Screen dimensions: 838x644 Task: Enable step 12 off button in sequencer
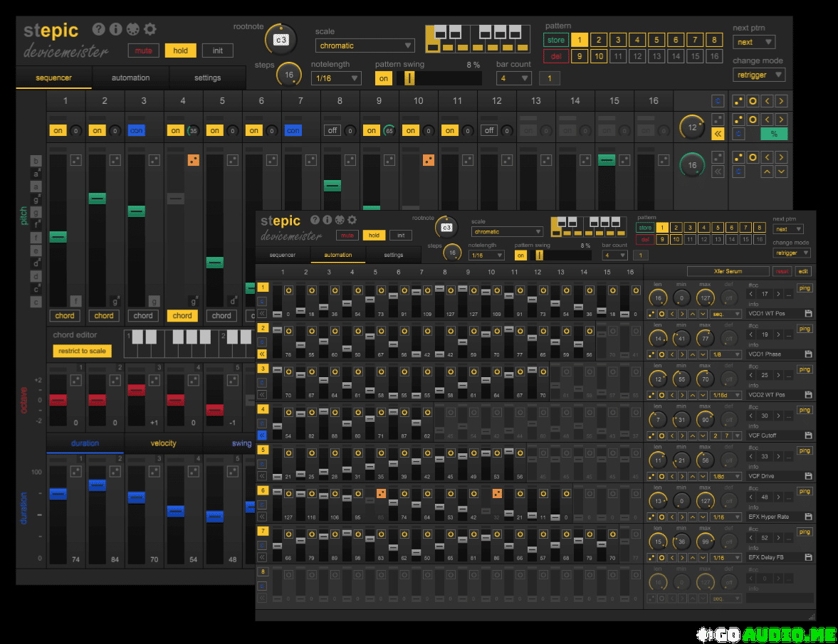(x=489, y=131)
